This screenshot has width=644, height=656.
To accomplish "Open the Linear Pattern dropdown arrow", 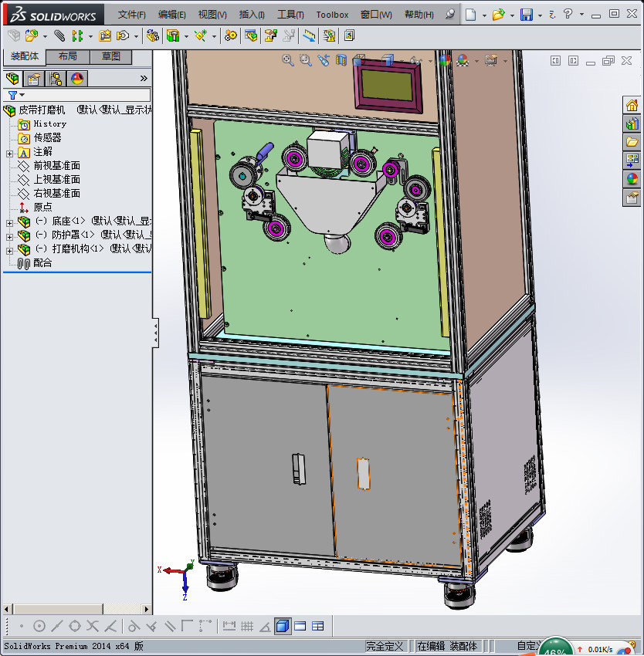I will [x=90, y=37].
